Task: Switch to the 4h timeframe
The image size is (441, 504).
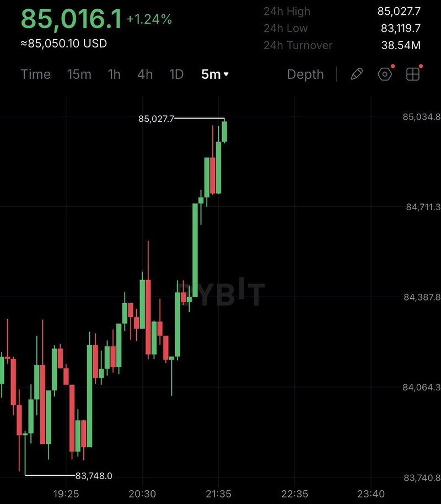Action: click(x=145, y=74)
